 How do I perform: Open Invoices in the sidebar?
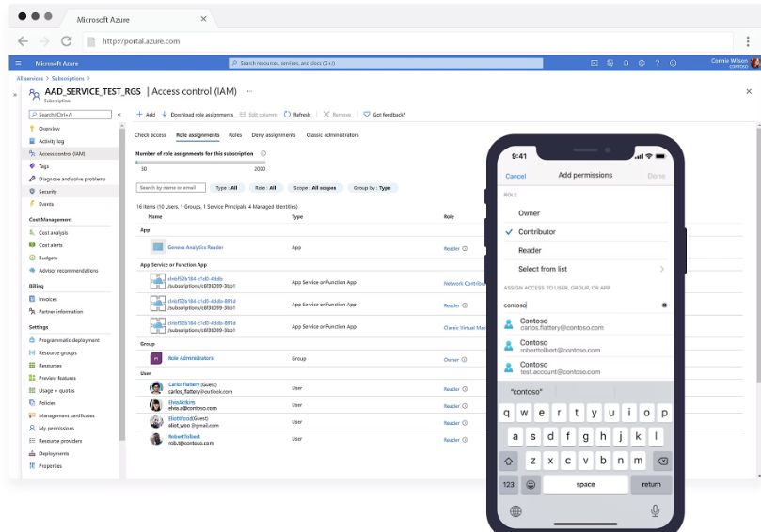pyautogui.click(x=48, y=299)
